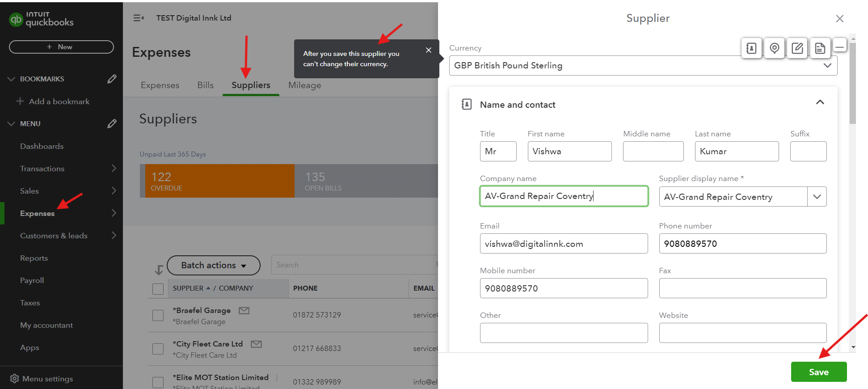Click the Fax field

(x=742, y=288)
